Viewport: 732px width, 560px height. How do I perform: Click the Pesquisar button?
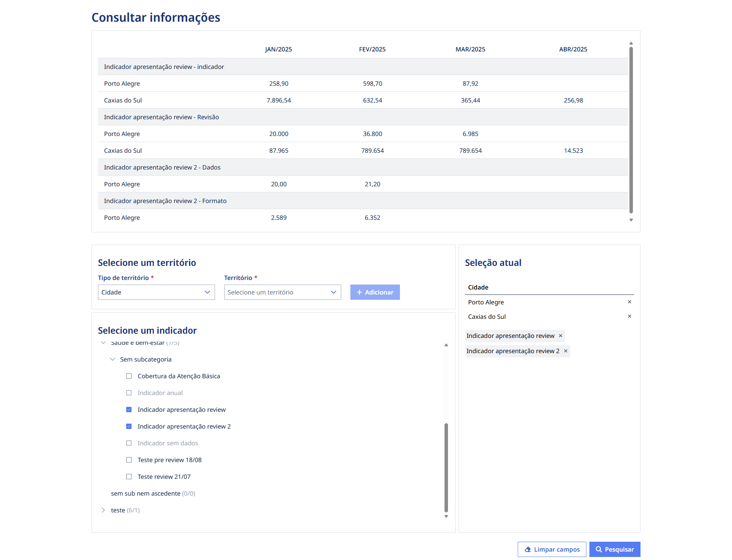615,549
